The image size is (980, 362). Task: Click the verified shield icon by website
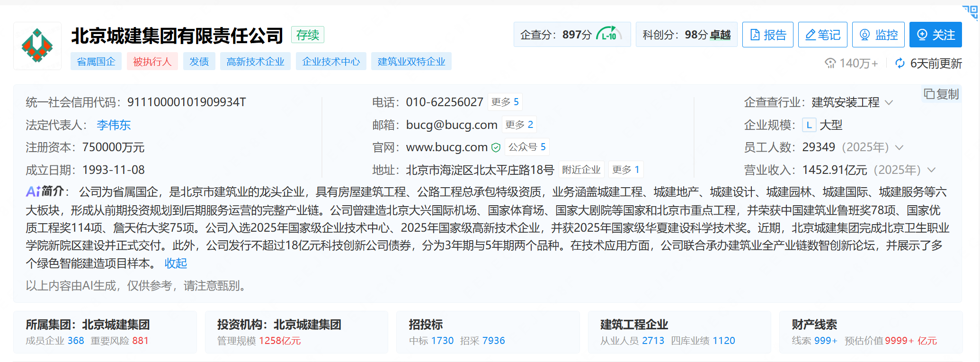pyautogui.click(x=496, y=147)
